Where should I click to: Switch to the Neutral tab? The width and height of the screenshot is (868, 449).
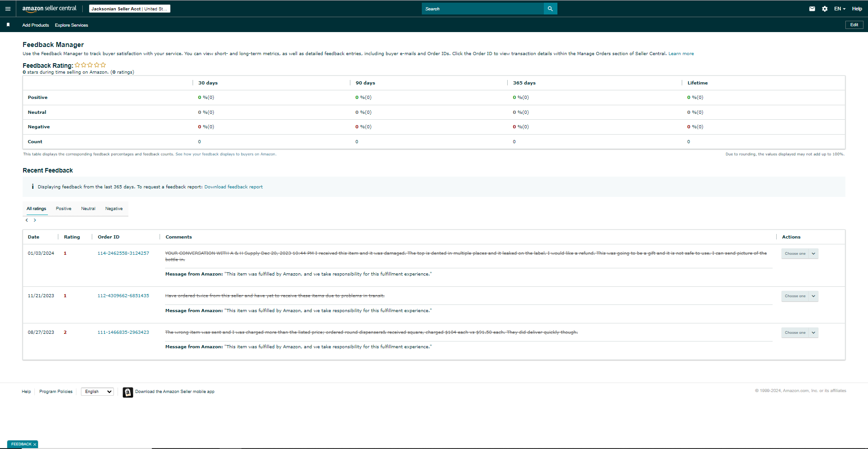(x=88, y=209)
